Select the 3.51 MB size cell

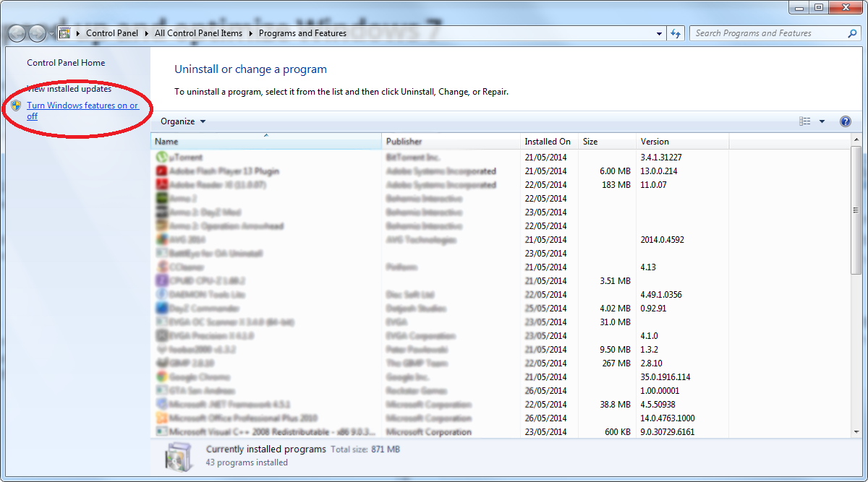pos(615,281)
